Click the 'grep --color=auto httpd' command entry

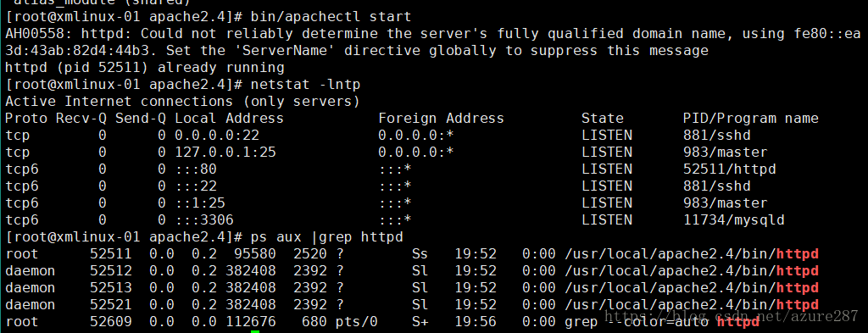pos(663,322)
